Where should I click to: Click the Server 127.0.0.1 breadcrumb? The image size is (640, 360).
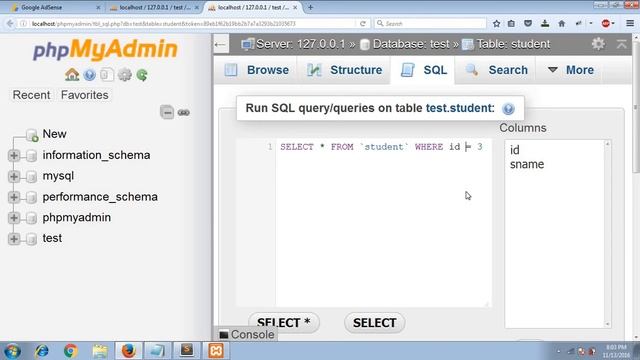pos(299,44)
